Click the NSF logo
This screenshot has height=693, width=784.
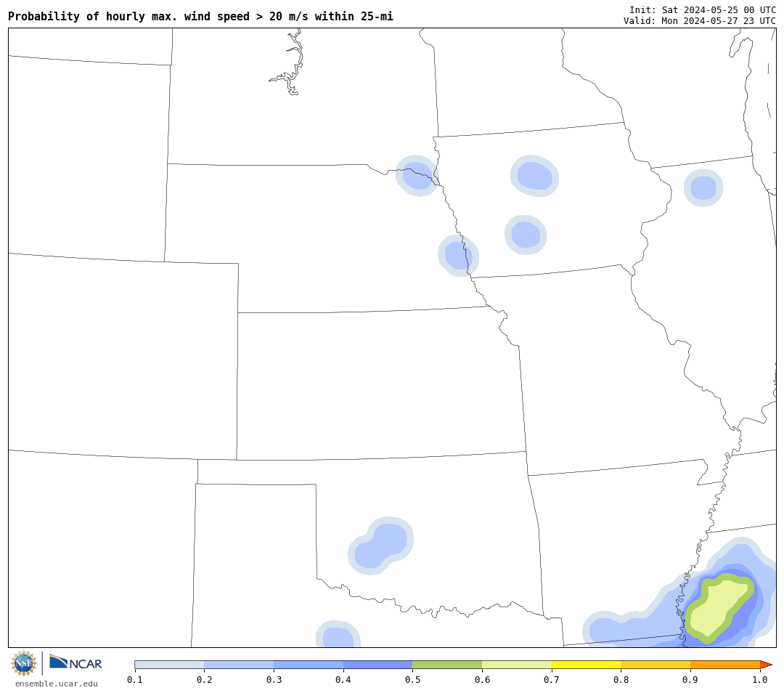click(x=23, y=663)
